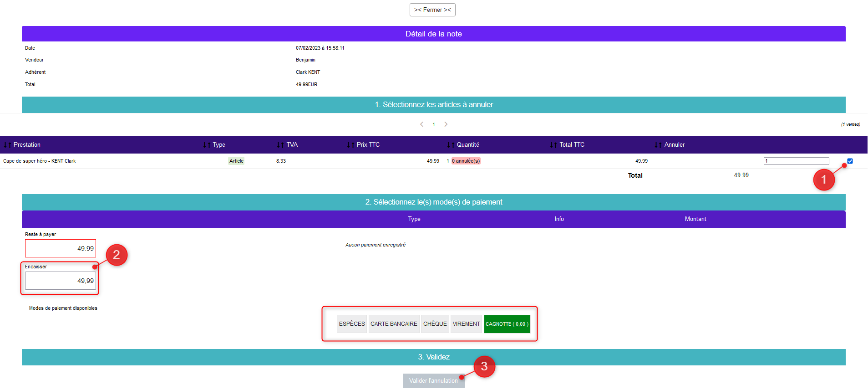Click the '(1 ventes)' count label
The image size is (868, 390).
tap(851, 124)
